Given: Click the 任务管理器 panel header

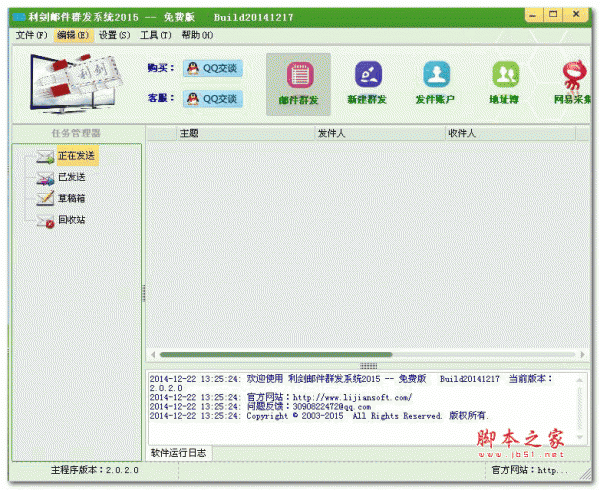Looking at the screenshot, I should click(77, 133).
